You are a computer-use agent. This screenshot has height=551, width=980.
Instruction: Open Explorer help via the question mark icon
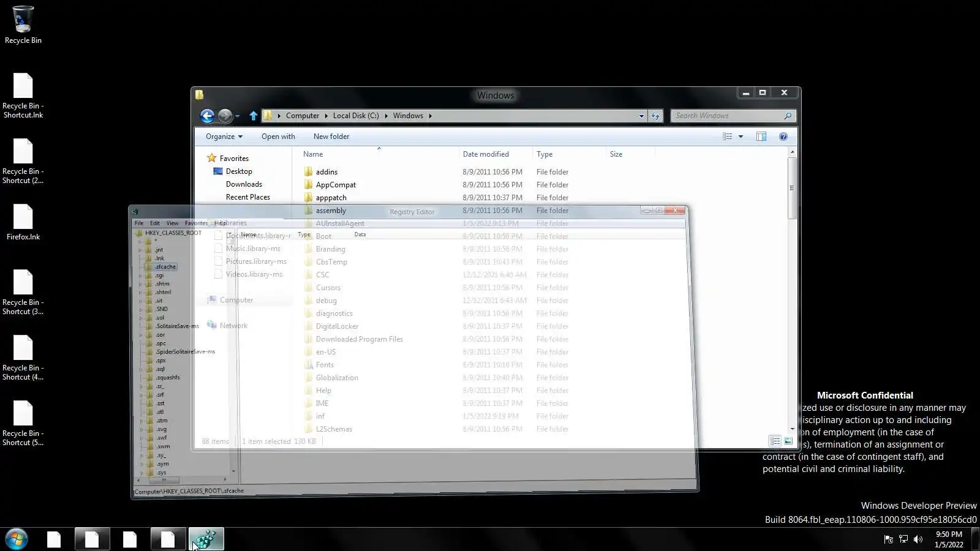783,137
